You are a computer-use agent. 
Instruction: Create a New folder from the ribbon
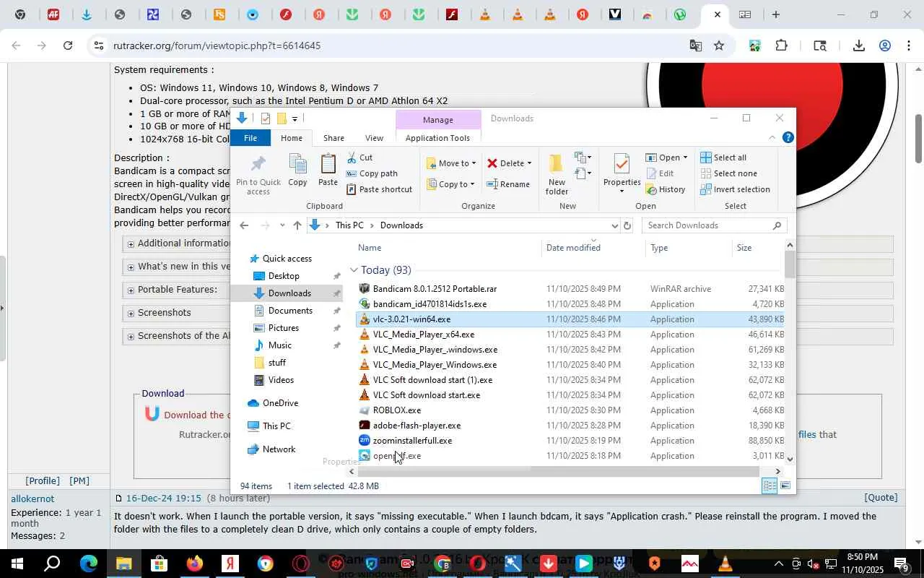557,174
